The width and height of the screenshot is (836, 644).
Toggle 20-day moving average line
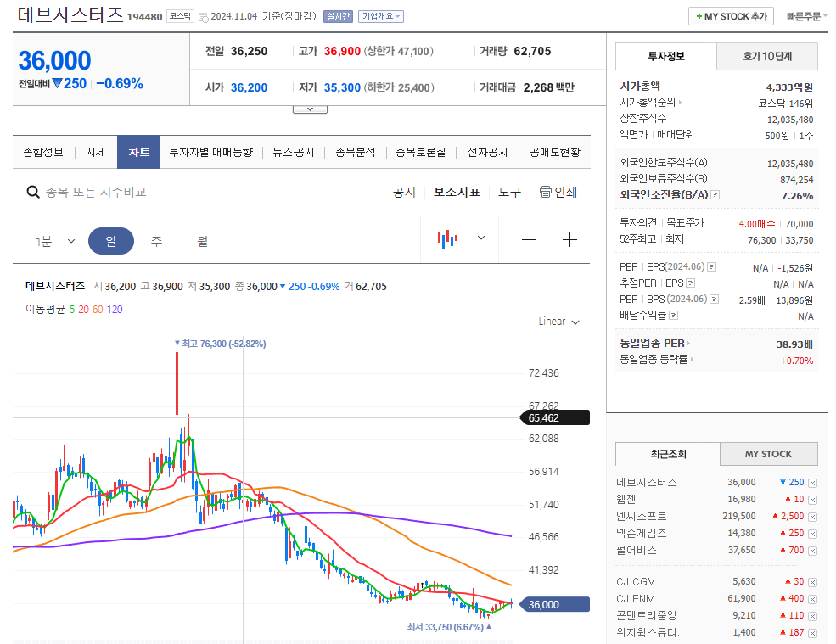tap(84, 310)
